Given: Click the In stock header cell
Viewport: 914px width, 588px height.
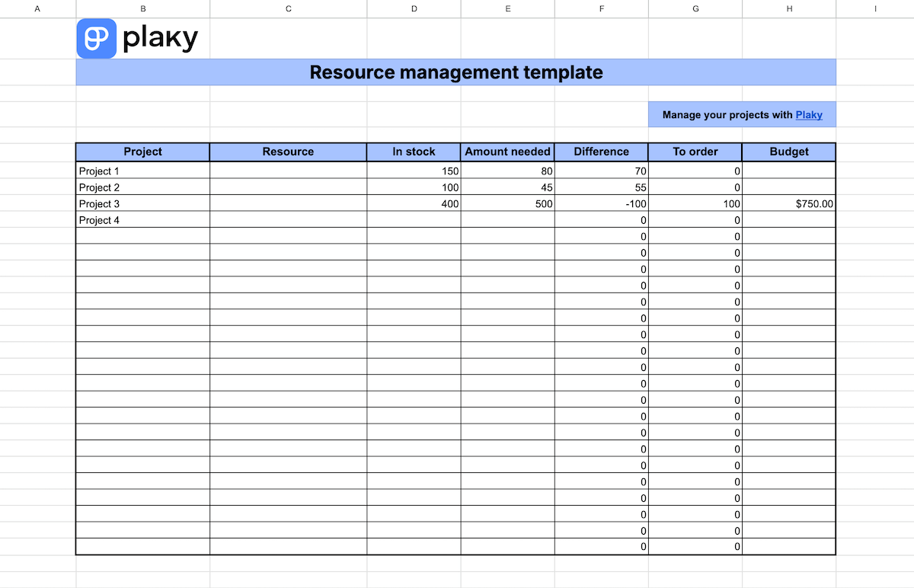Looking at the screenshot, I should click(414, 152).
